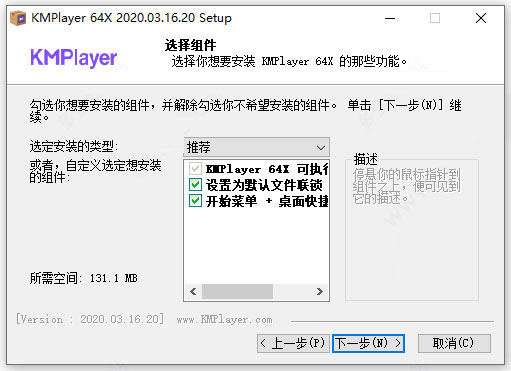Click the www.KMPlayer.com text
This screenshot has width=511, height=371.
point(224,320)
